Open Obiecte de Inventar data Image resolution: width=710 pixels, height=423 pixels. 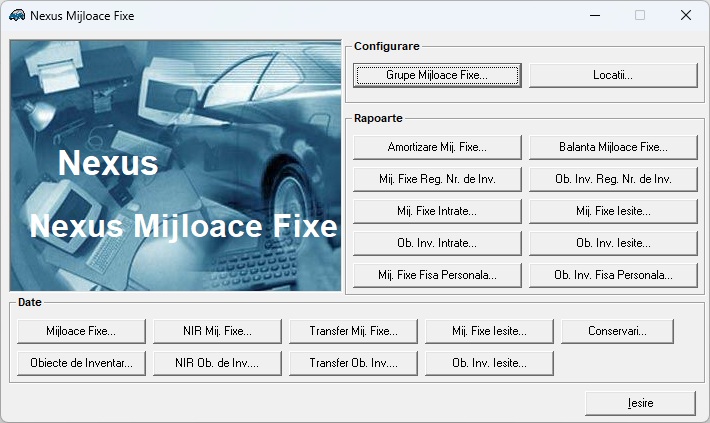[x=81, y=363]
